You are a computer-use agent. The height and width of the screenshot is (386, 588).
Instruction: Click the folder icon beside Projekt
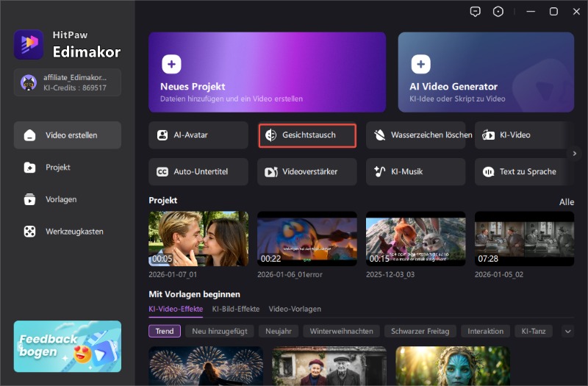click(x=29, y=168)
